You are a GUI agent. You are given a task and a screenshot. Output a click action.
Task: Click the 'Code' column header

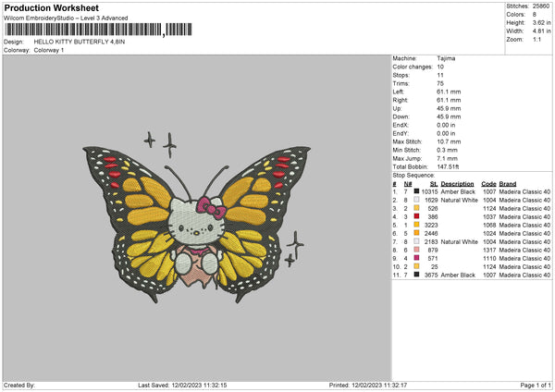coord(488,184)
